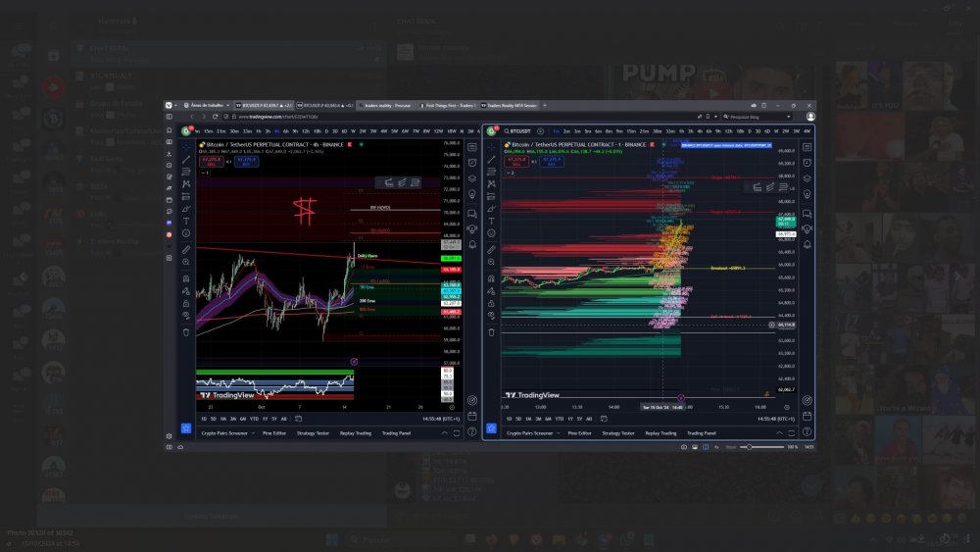The image size is (980, 552).
Task: Collapse the indicator legend arrow on the 4h chart
Action: 205,173
